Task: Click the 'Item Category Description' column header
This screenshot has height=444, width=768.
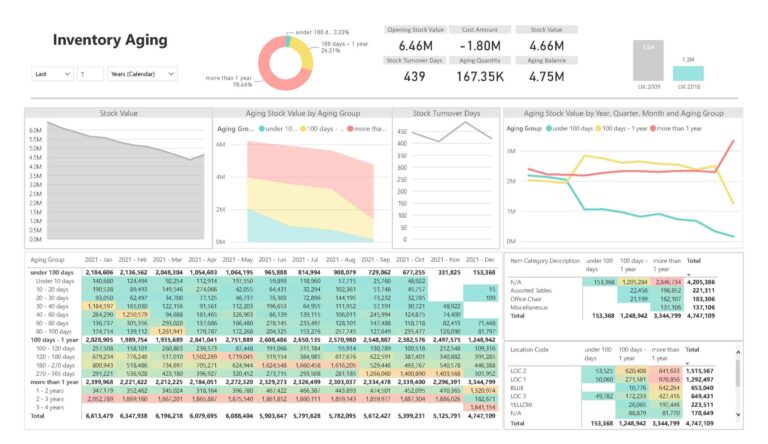Action: (545, 260)
